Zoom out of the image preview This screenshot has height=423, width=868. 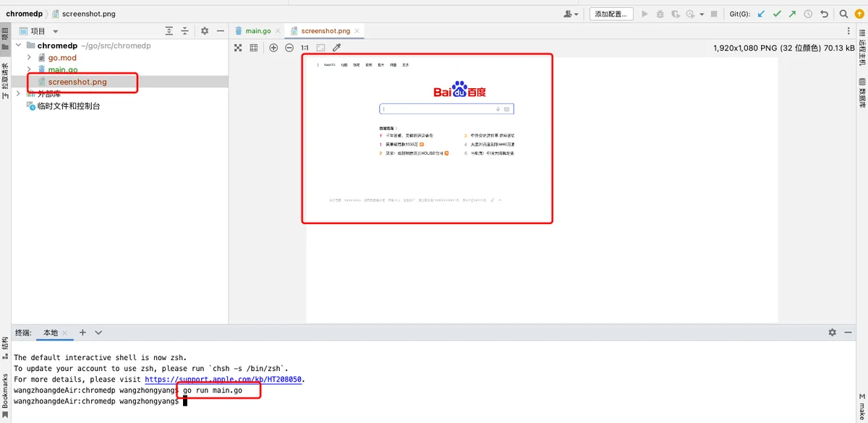tap(289, 48)
